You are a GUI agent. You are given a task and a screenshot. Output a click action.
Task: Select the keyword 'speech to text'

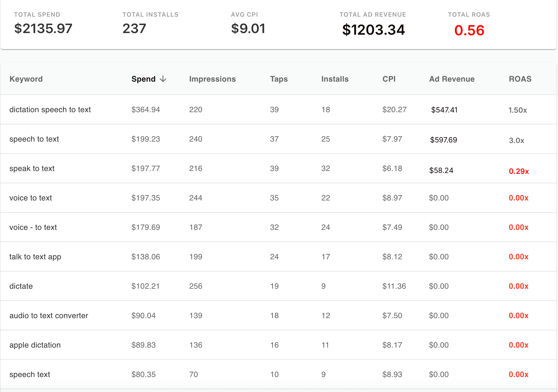34,139
